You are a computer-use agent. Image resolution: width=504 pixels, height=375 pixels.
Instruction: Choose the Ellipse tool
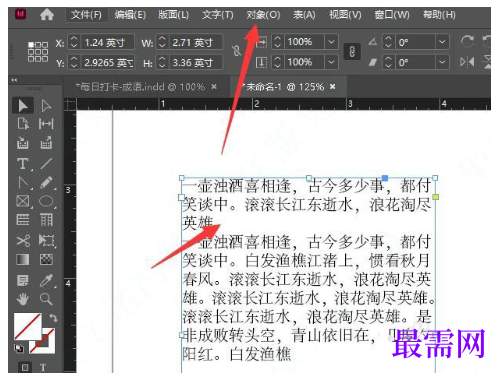pyautogui.click(x=46, y=201)
